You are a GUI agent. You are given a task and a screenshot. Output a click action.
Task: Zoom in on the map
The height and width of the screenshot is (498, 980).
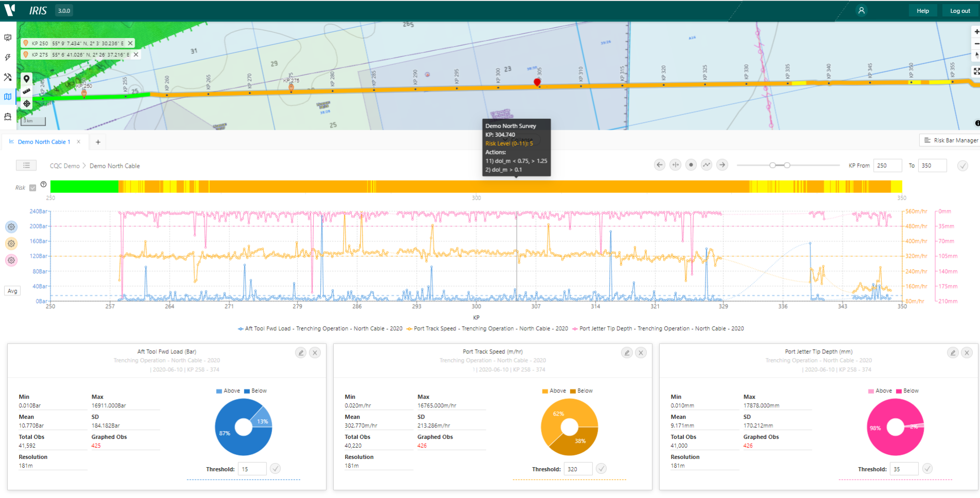976,32
